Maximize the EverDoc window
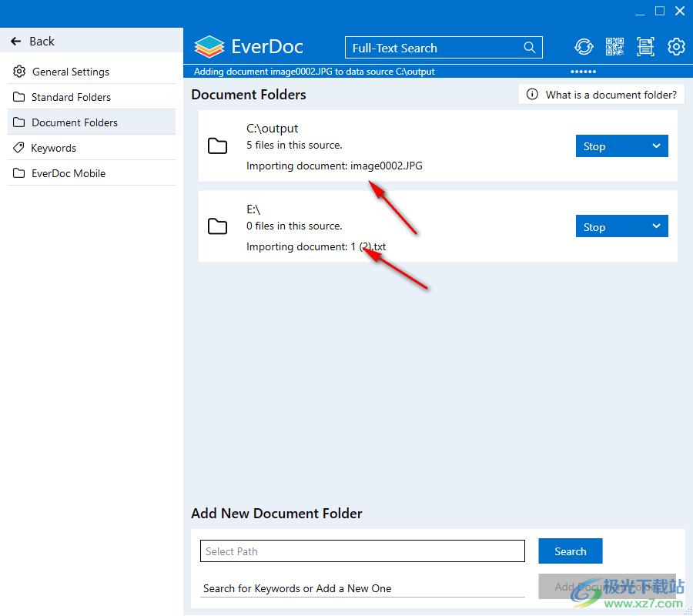This screenshot has height=616, width=693. [x=660, y=11]
